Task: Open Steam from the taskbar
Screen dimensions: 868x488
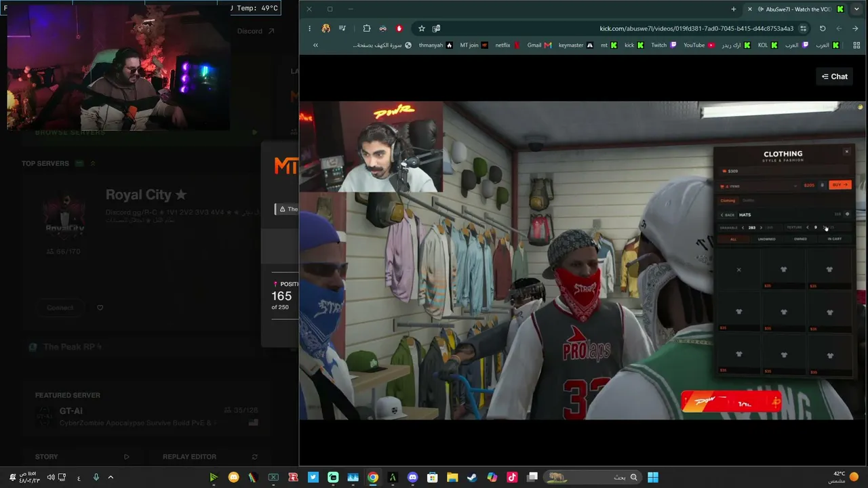Action: click(x=472, y=477)
